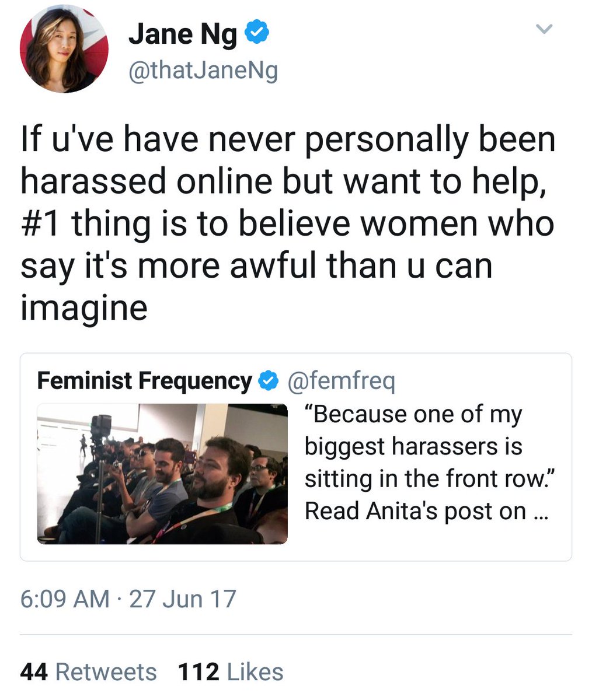Click the verified badge next to Jane Ng
The height and width of the screenshot is (700, 592).
[x=256, y=34]
